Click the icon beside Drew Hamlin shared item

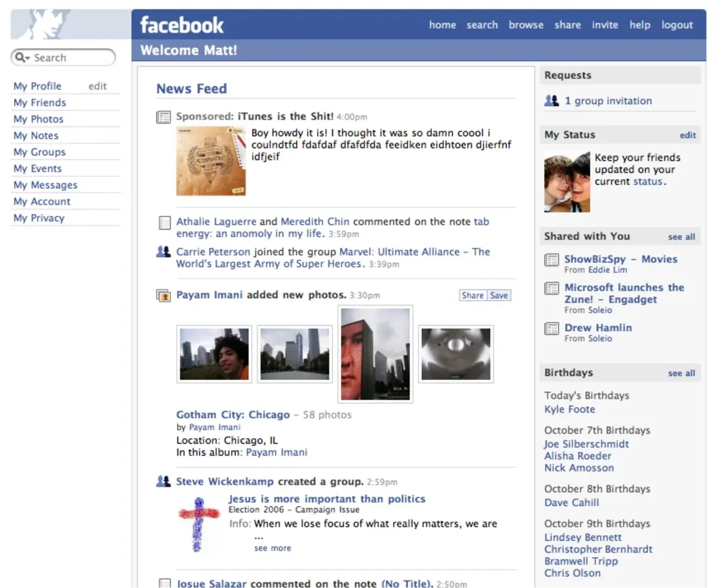pos(551,328)
